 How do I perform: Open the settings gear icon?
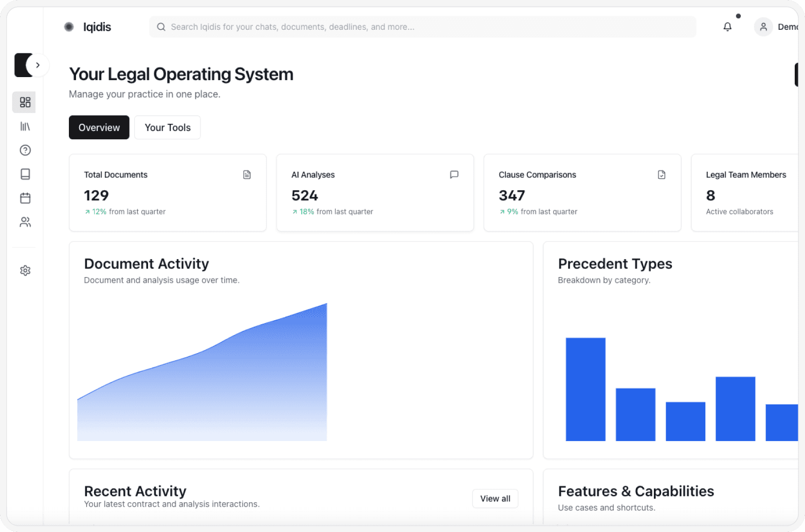(25, 270)
